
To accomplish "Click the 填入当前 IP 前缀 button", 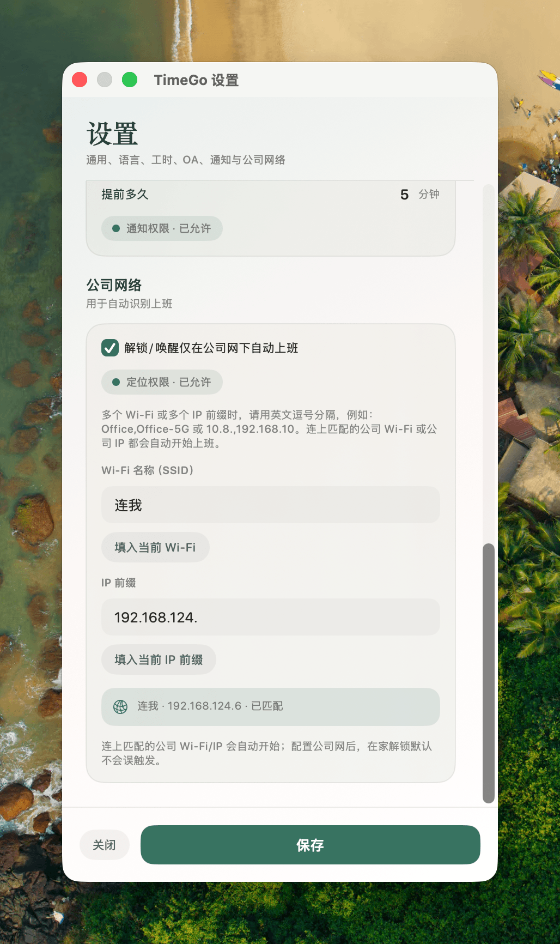I will click(x=159, y=659).
